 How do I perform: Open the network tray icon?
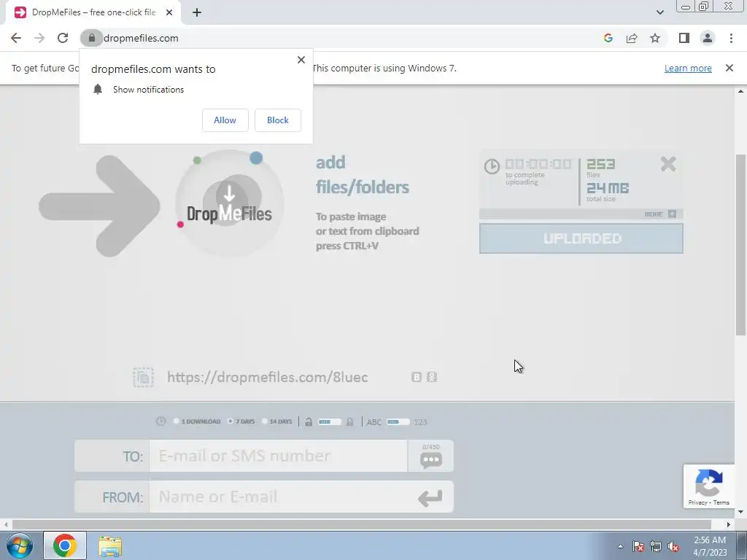tap(656, 546)
